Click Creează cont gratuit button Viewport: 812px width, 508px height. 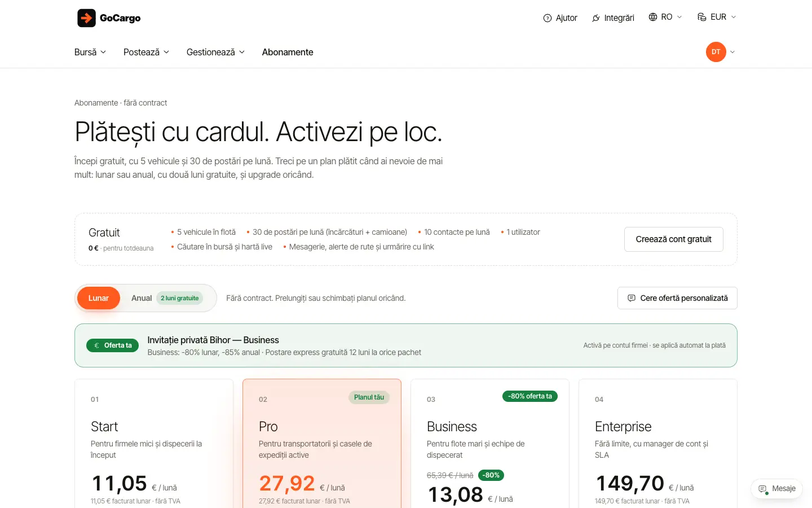point(674,239)
